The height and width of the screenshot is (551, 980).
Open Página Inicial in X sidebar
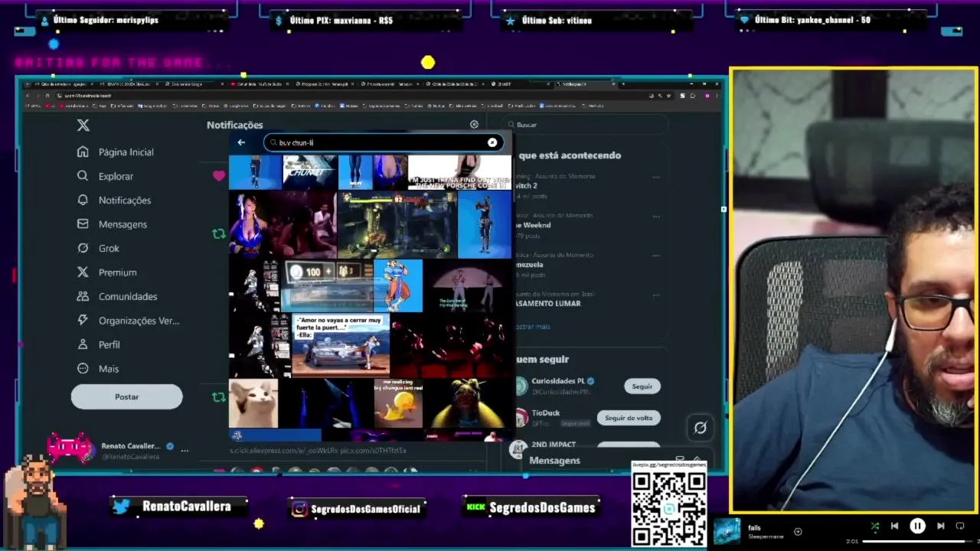pos(116,152)
